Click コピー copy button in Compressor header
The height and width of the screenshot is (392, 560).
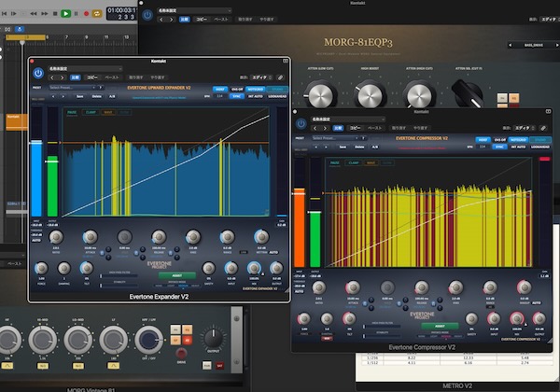click(355, 128)
